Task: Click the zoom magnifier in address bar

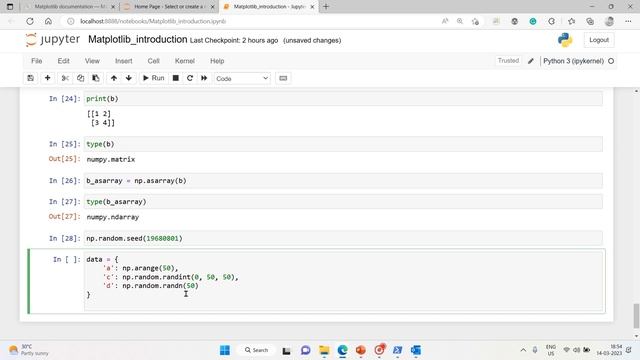Action: pos(460,21)
